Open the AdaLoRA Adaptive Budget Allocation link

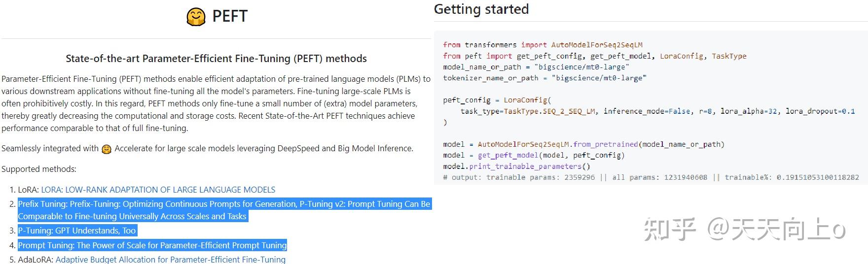pyautogui.click(x=170, y=260)
